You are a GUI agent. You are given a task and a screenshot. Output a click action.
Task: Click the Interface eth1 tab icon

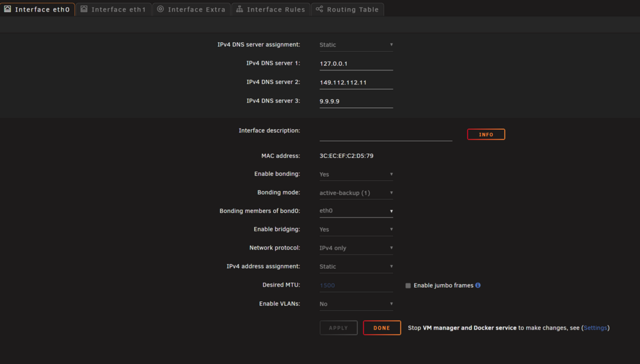pos(84,8)
